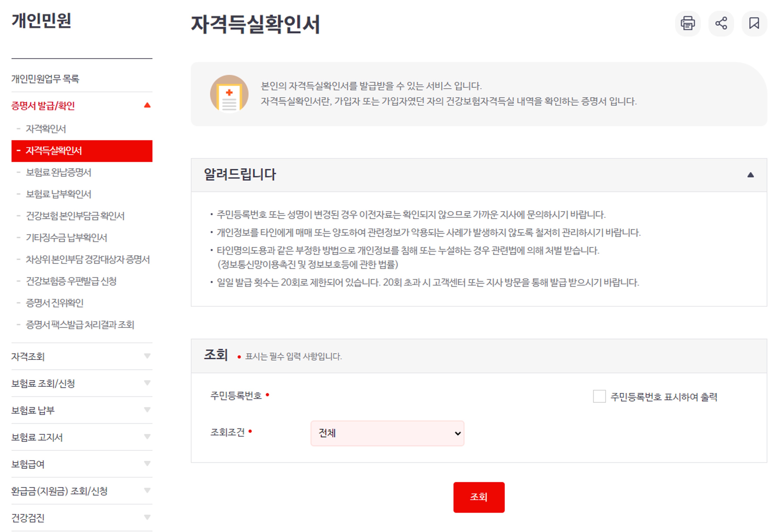
Task: Collapse the 알려드립니다 notice panel arrow
Action: click(x=750, y=175)
